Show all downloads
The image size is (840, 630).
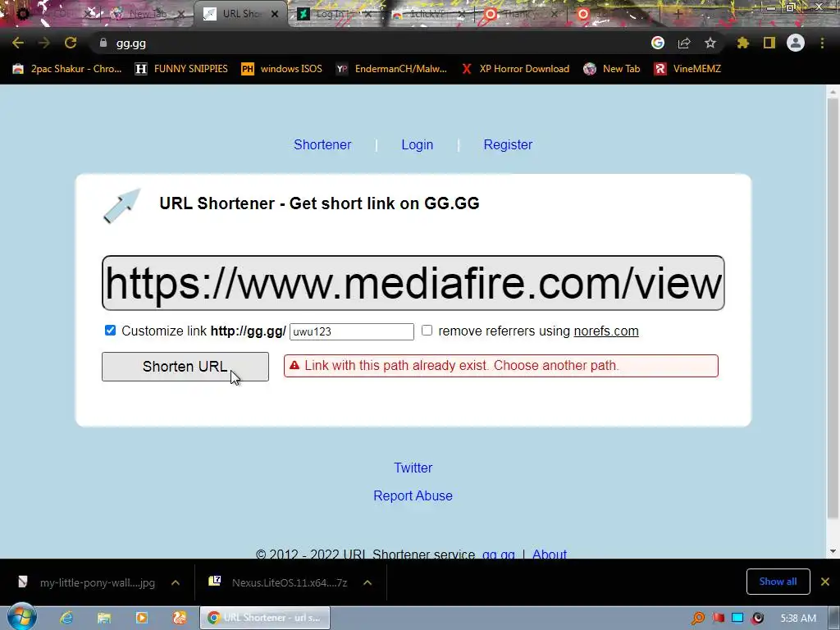point(778,582)
